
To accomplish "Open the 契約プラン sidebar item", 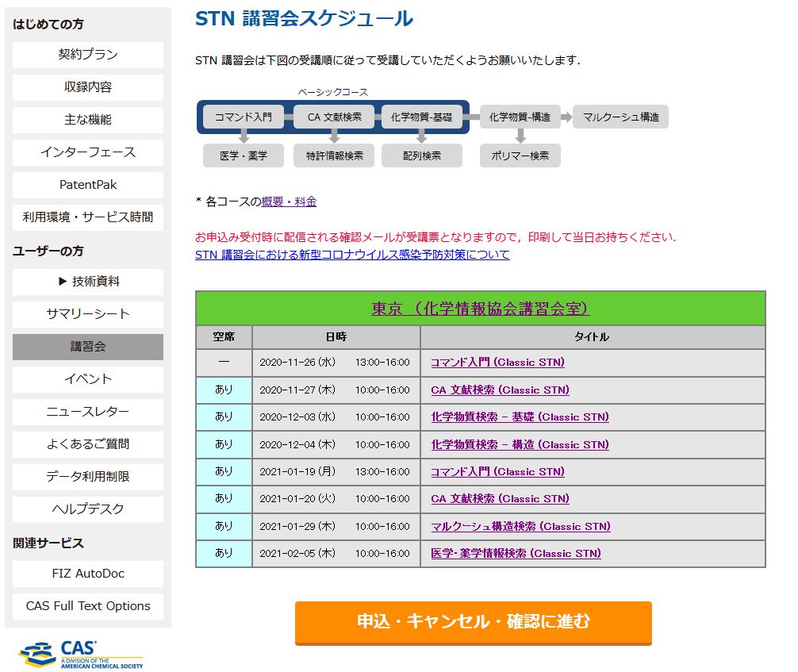I will point(88,55).
